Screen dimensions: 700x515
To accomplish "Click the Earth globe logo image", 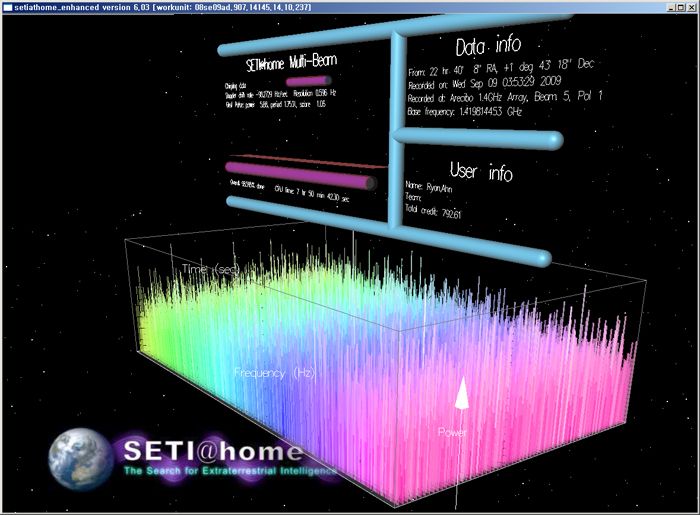I will click(81, 460).
